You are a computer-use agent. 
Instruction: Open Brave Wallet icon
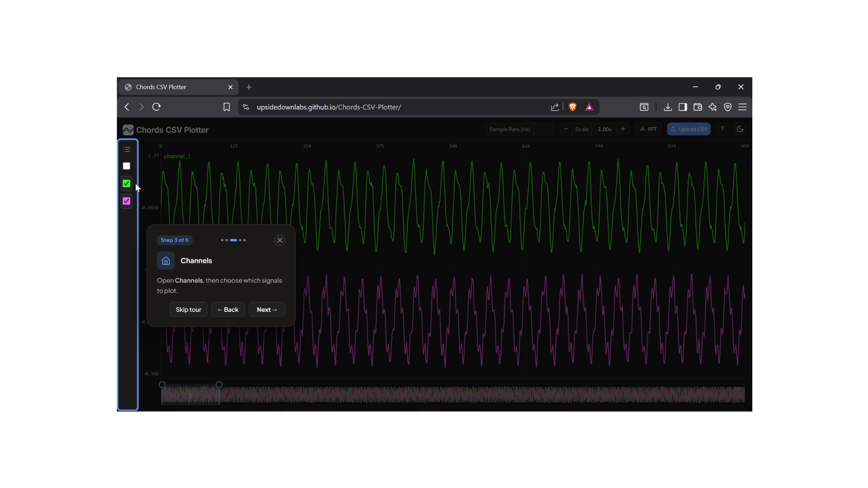tap(698, 107)
